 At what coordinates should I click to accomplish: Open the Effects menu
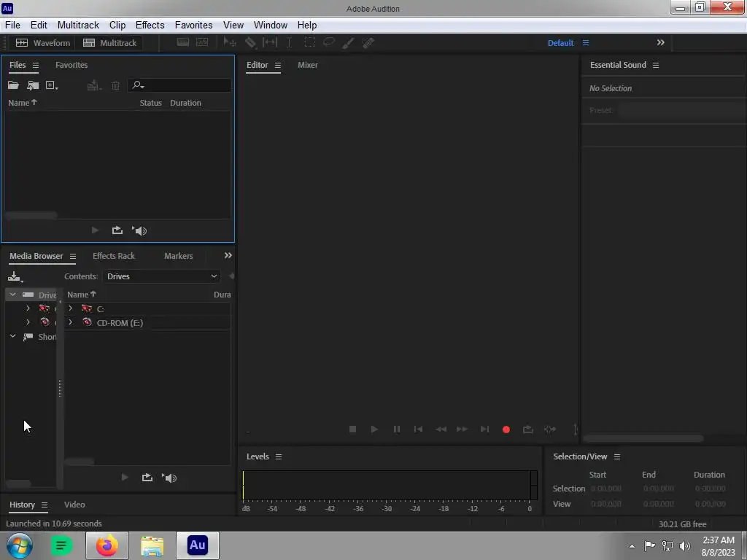[150, 26]
